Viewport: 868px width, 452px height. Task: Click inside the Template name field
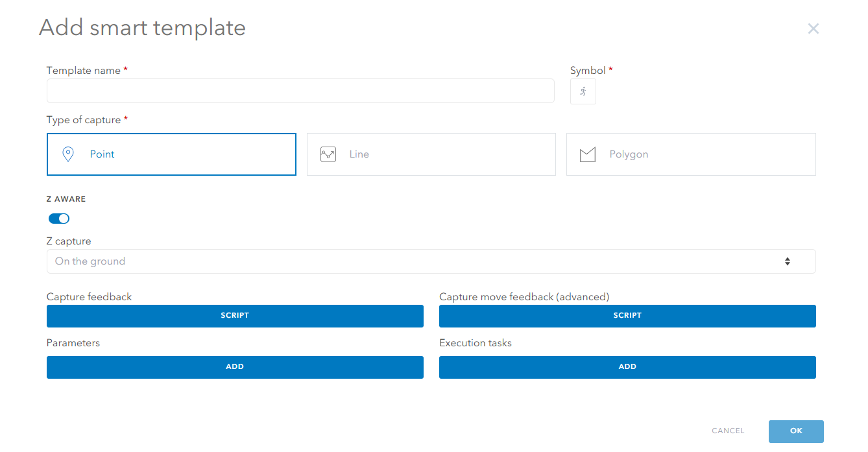click(300, 90)
